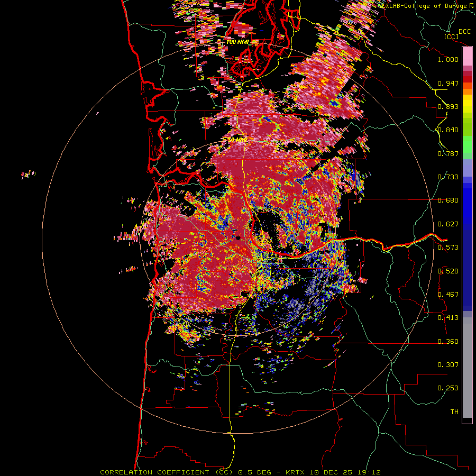Click the 0.733 legend value

(448, 177)
